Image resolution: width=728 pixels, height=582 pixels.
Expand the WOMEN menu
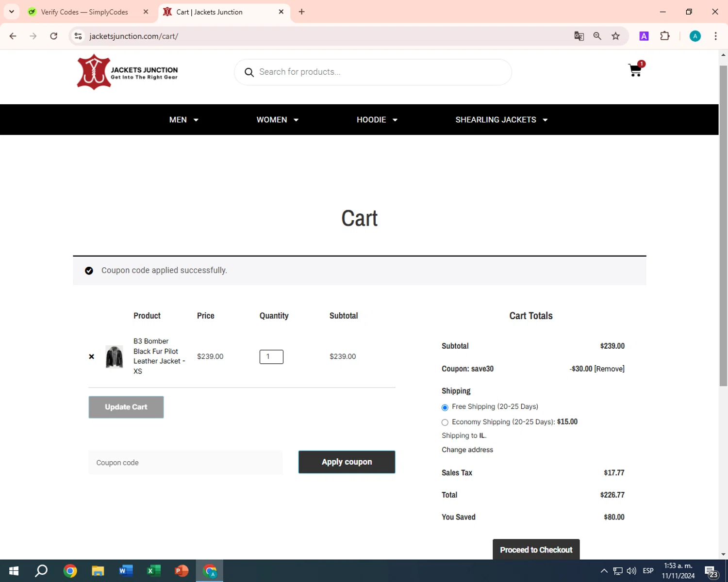click(x=278, y=120)
